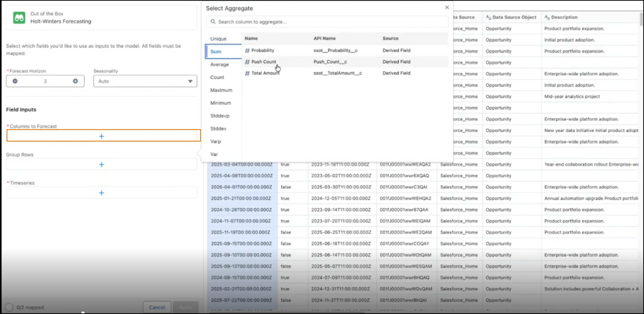Select the Stddevp aggregate option
Viewport: 644px width, 314px height.
(220, 116)
